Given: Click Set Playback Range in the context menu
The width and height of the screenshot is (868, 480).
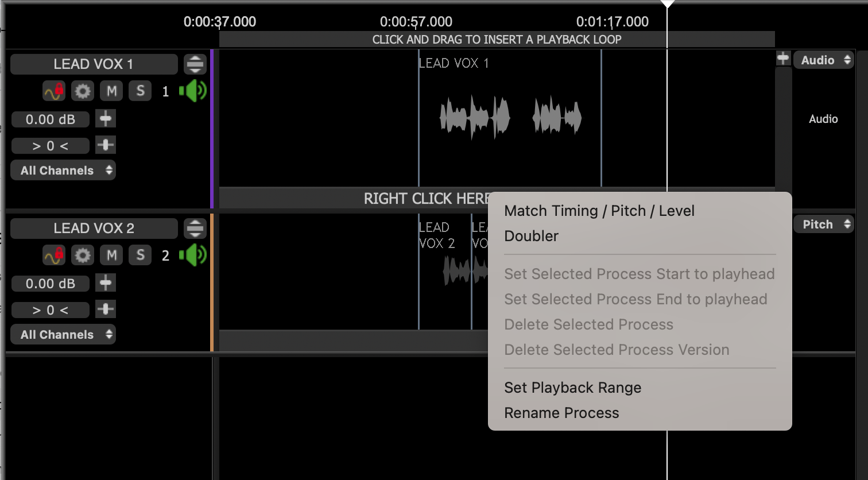Looking at the screenshot, I should pyautogui.click(x=572, y=388).
